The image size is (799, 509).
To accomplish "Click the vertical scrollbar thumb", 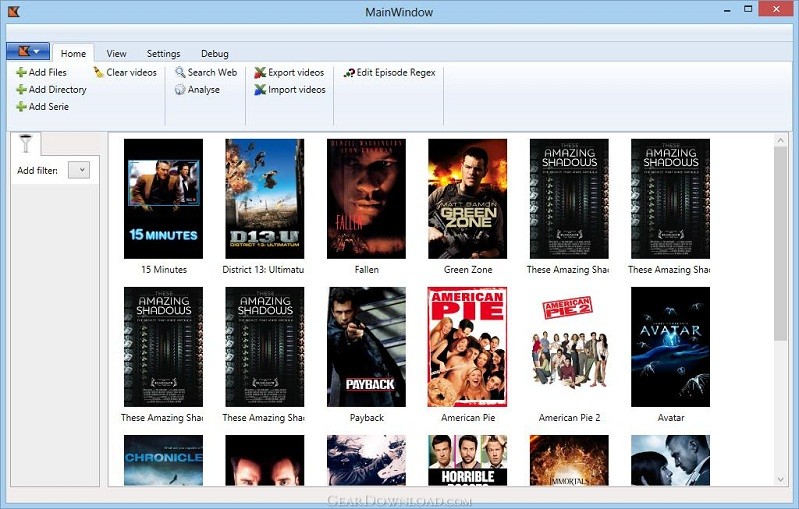I will pos(780,244).
